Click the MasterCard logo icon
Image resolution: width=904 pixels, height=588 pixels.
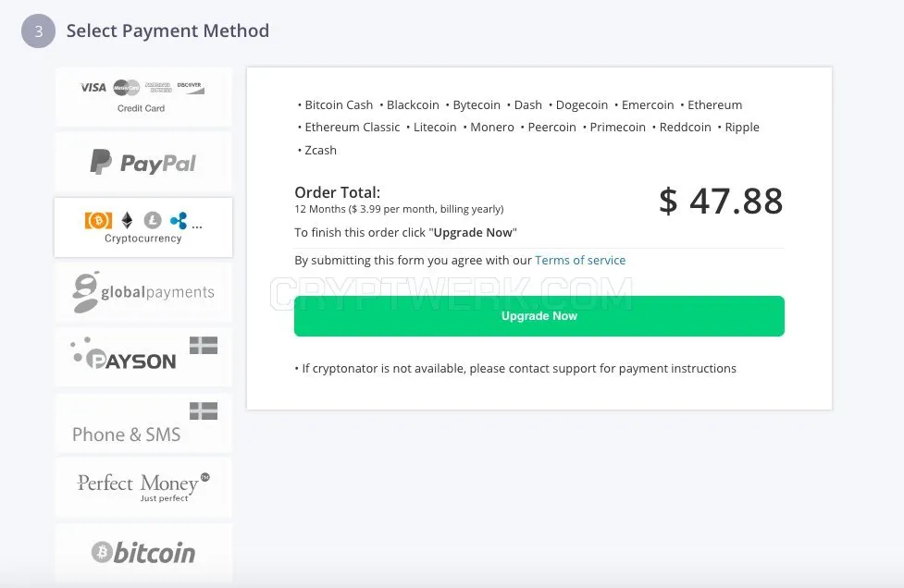click(x=126, y=88)
